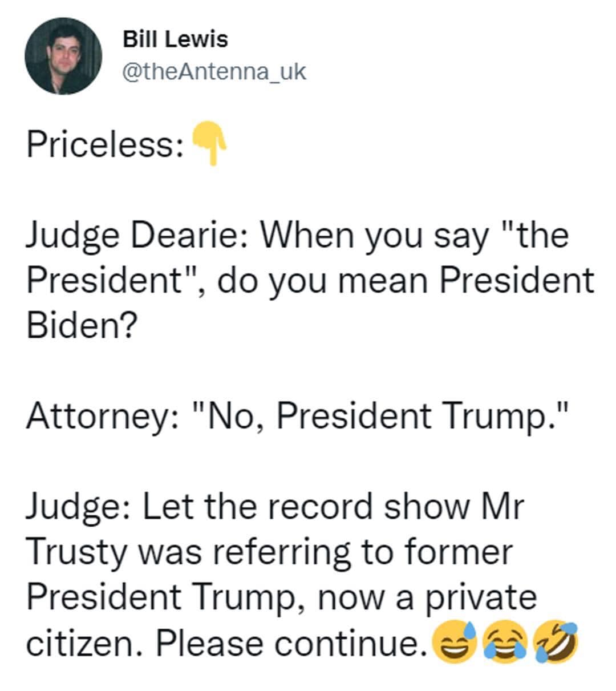Screen dimensions: 616x691
Task: Click the word "record" in the tweet
Action: (319, 507)
